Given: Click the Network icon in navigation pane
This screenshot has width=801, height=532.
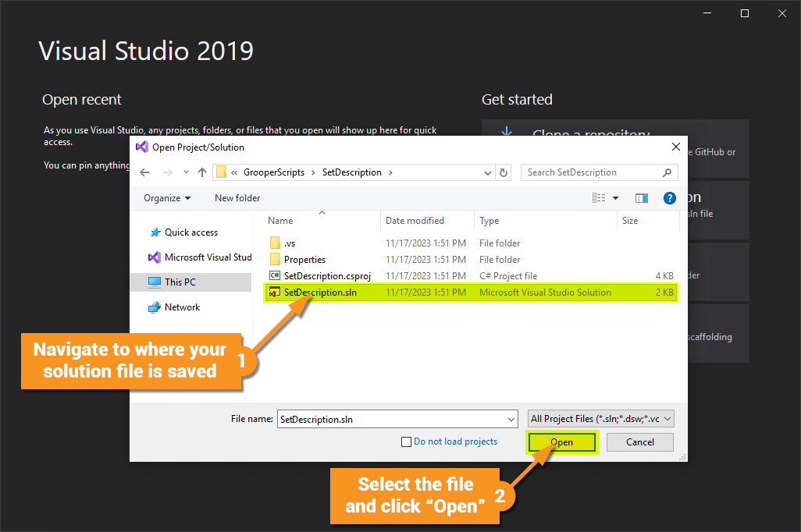Looking at the screenshot, I should point(155,307).
